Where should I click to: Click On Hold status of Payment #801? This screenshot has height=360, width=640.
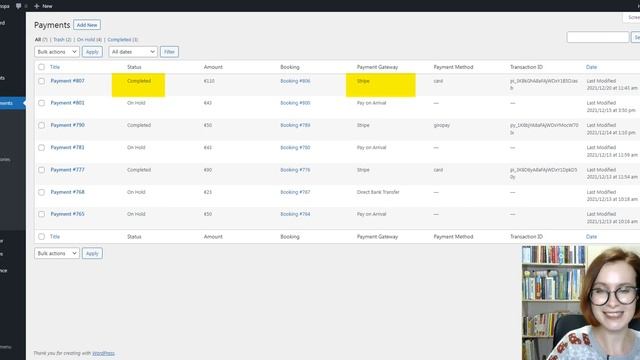pos(136,103)
